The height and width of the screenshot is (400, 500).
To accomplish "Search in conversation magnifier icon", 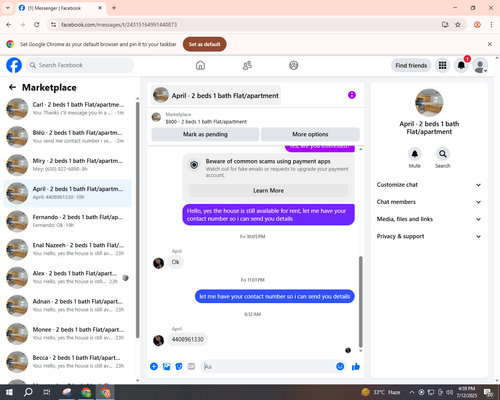I will 443,154.
